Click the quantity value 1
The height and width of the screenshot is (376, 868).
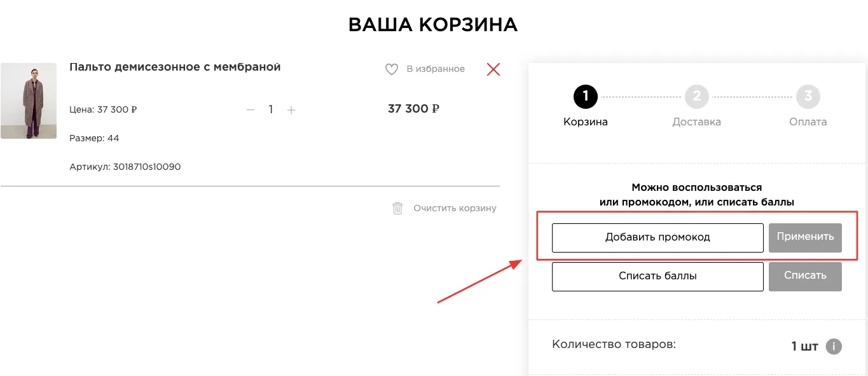click(x=271, y=110)
